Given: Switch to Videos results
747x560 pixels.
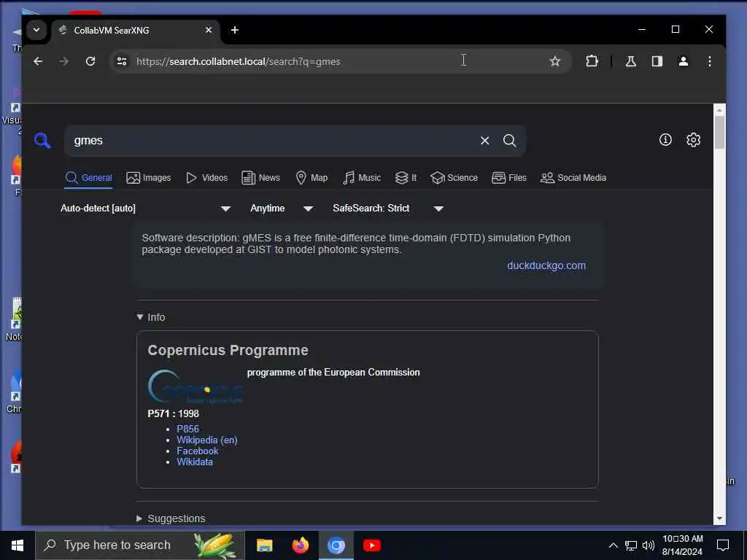Looking at the screenshot, I should [206, 178].
